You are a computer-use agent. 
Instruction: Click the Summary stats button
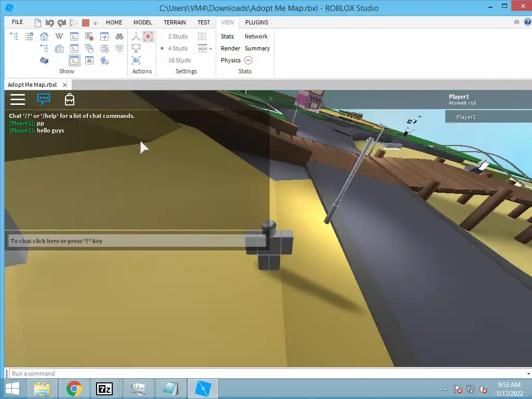[x=257, y=48]
